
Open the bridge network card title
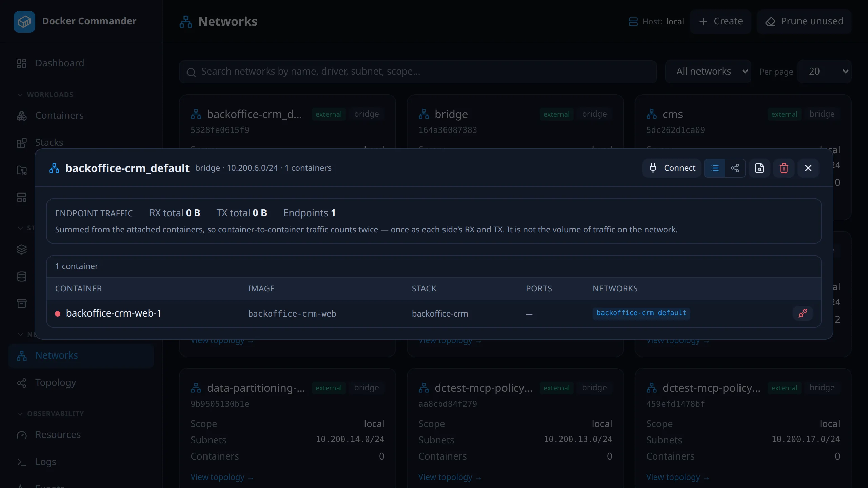(x=451, y=114)
